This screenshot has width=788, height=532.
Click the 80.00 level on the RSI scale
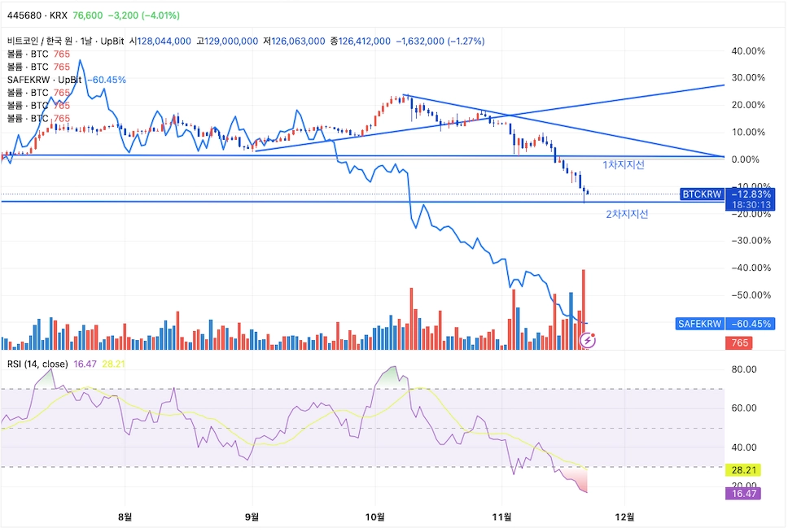(x=744, y=369)
